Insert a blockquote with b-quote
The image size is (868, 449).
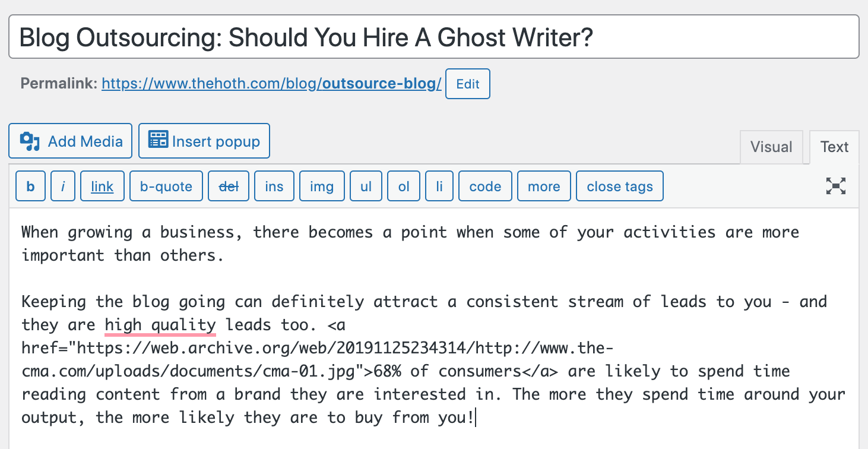pyautogui.click(x=166, y=186)
